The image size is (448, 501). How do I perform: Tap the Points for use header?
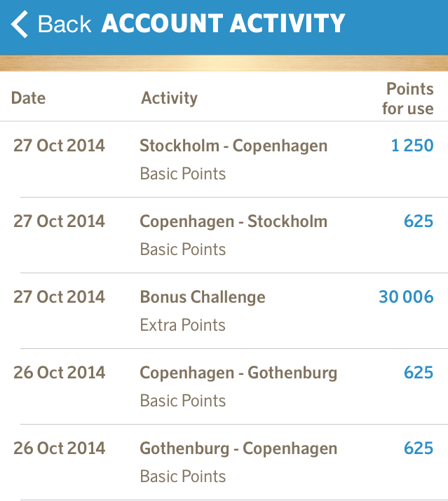tap(408, 99)
